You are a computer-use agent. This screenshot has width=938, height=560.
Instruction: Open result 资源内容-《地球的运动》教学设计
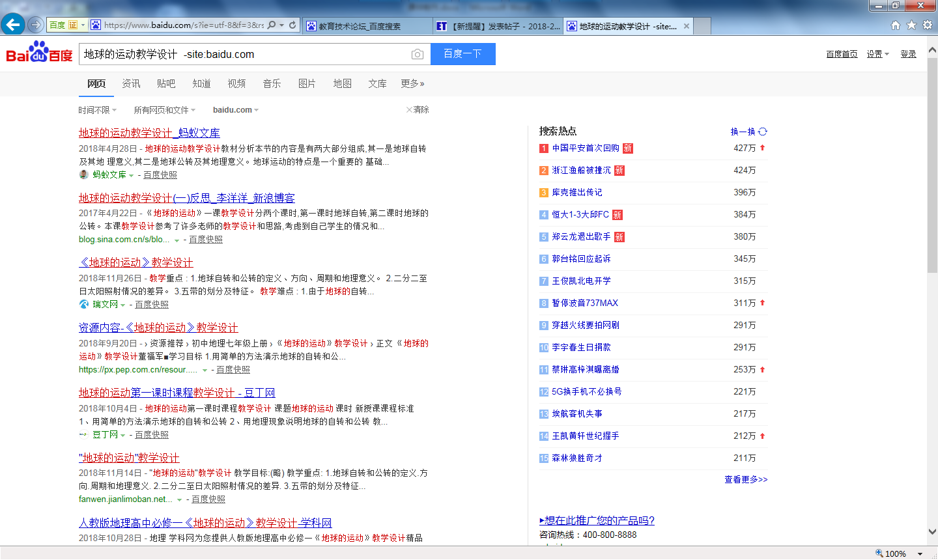point(158,328)
